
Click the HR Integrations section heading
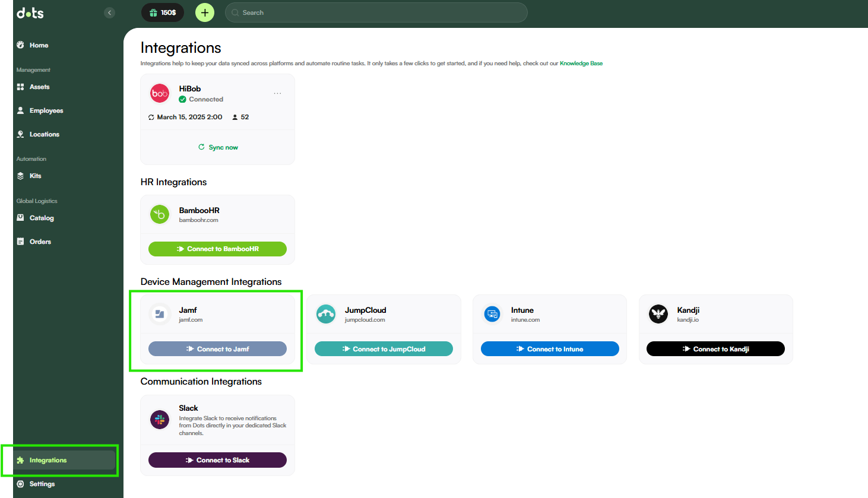(x=173, y=182)
